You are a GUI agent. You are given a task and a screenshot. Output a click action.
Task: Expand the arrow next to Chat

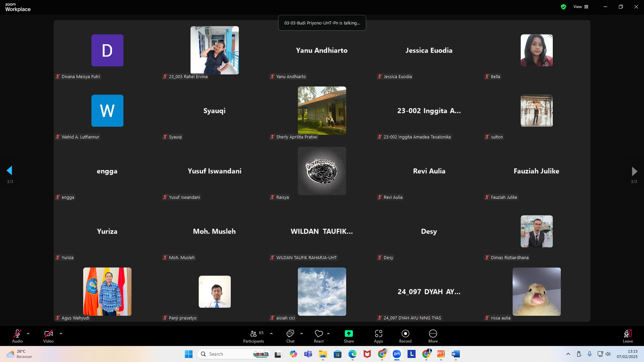(302, 334)
